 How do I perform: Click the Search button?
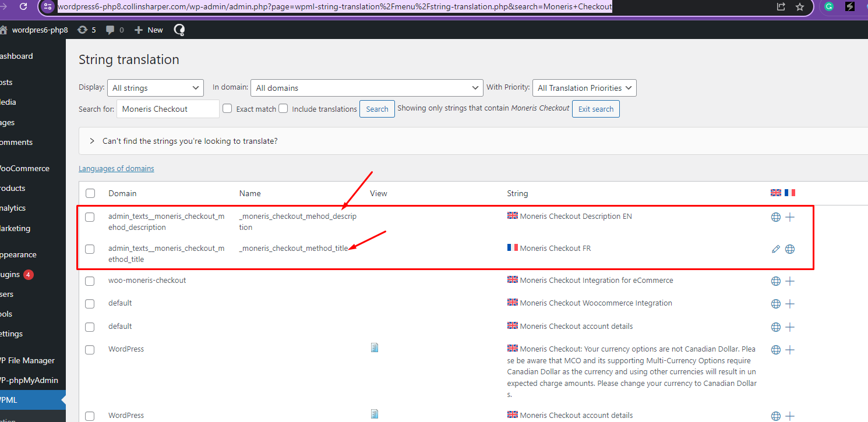point(377,109)
